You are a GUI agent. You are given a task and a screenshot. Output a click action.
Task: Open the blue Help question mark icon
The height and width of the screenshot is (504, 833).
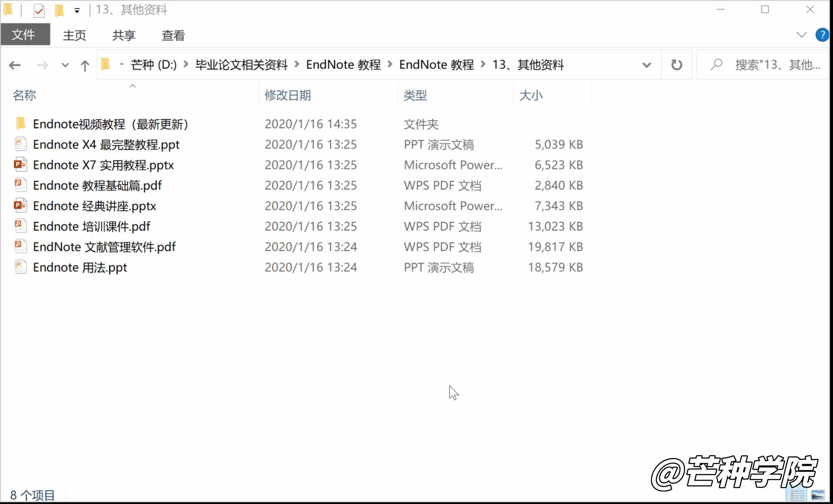coord(822,35)
